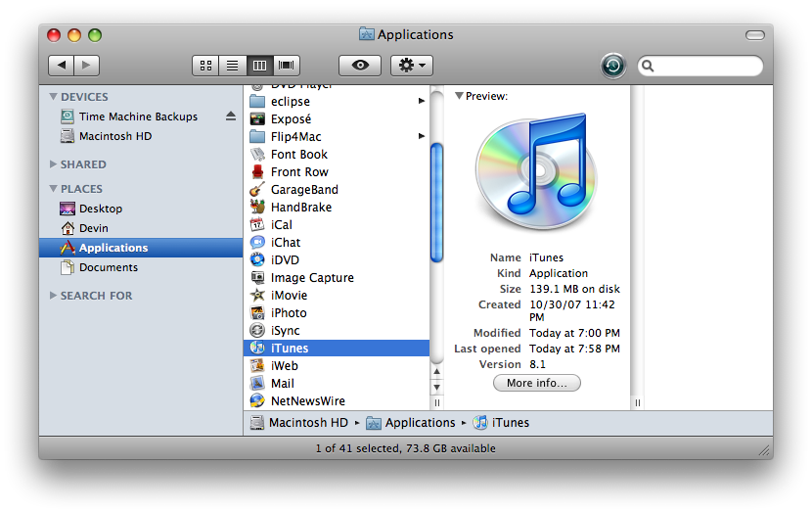This screenshot has height=513, width=812.
Task: Select the iPhoto icon
Action: pos(257,312)
